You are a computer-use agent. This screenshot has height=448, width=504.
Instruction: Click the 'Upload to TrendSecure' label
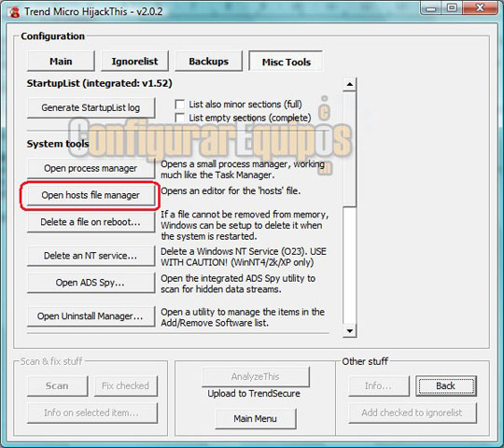254,393
